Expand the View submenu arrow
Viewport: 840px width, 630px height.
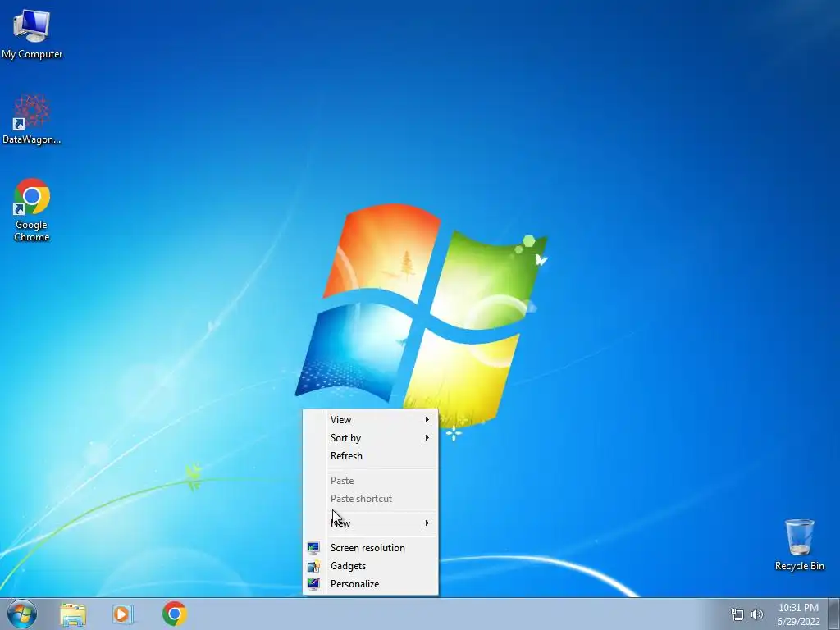(x=427, y=419)
